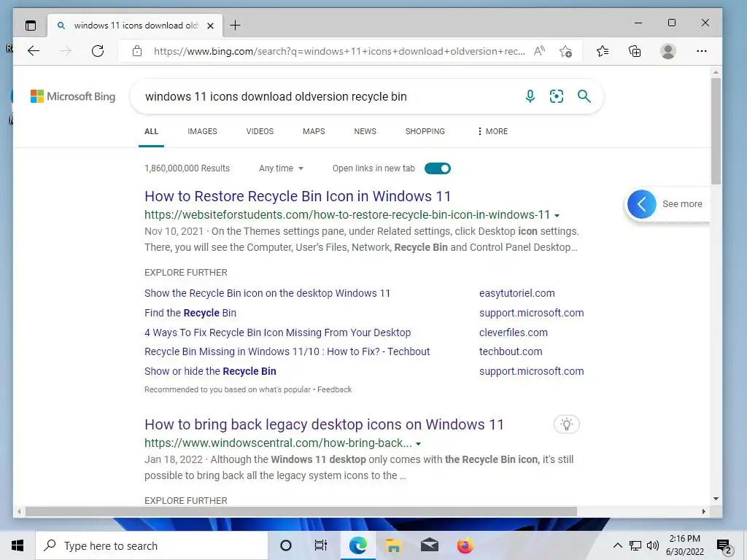Image resolution: width=747 pixels, height=560 pixels.
Task: Click the lightbulb insights icon
Action: (566, 424)
